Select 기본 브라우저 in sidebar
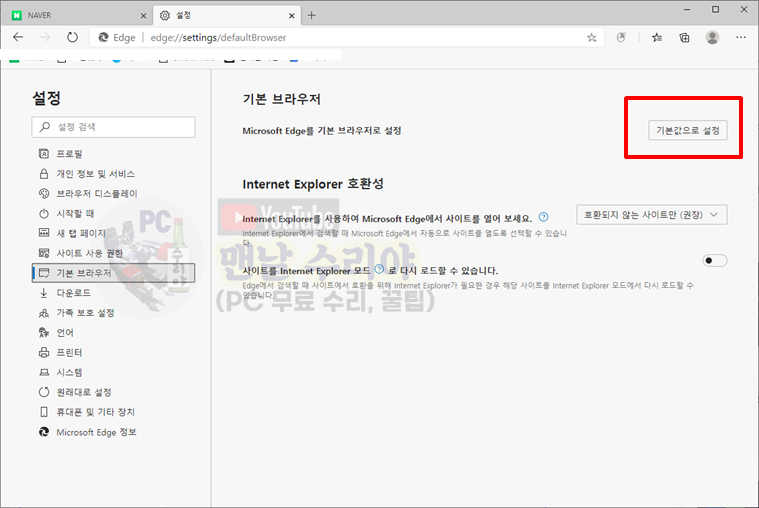Viewport: 759px width, 508px height. [113, 273]
